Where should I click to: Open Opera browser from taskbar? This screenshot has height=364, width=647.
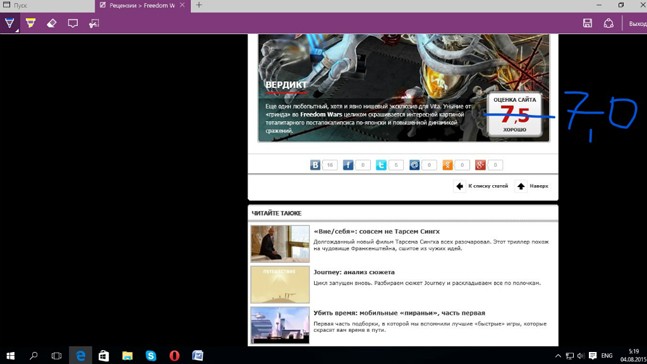point(174,355)
